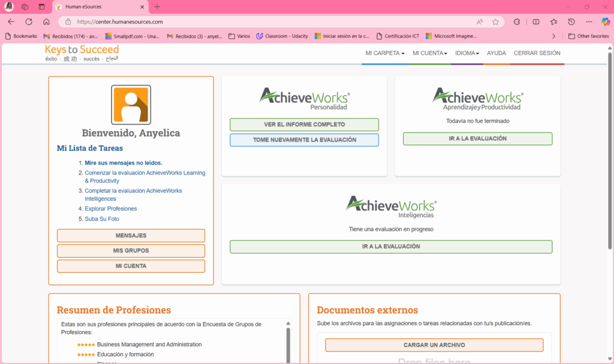Image resolution: width=614 pixels, height=364 pixels.
Task: View site information lock icon
Action: pyautogui.click(x=68, y=22)
